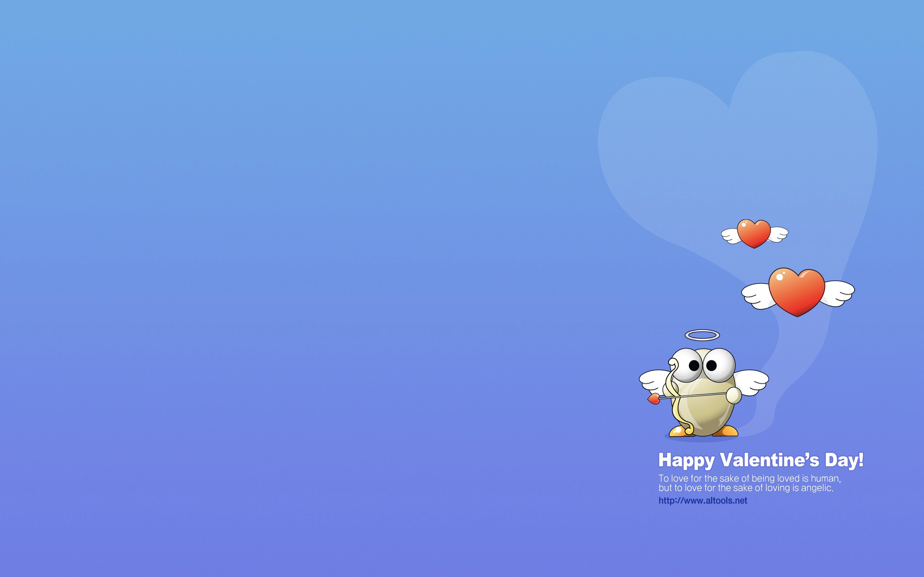The width and height of the screenshot is (924, 577).
Task: Click the small winged red heart
Action: (754, 233)
